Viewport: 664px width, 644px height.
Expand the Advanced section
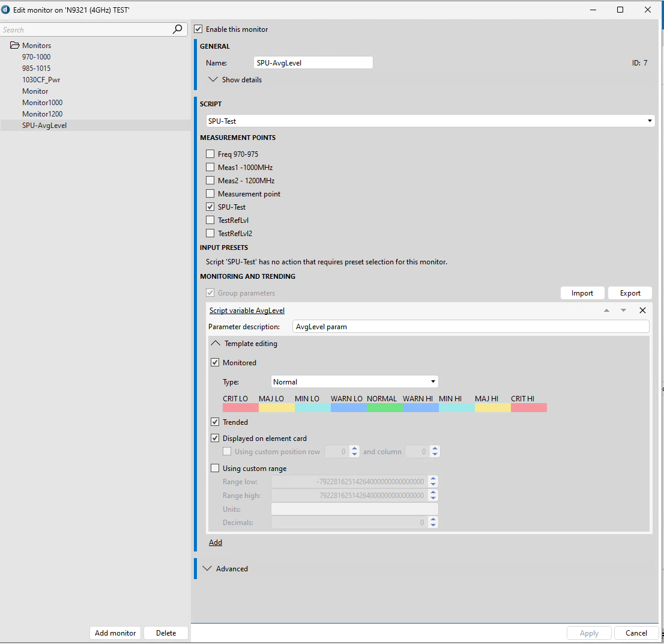[208, 568]
